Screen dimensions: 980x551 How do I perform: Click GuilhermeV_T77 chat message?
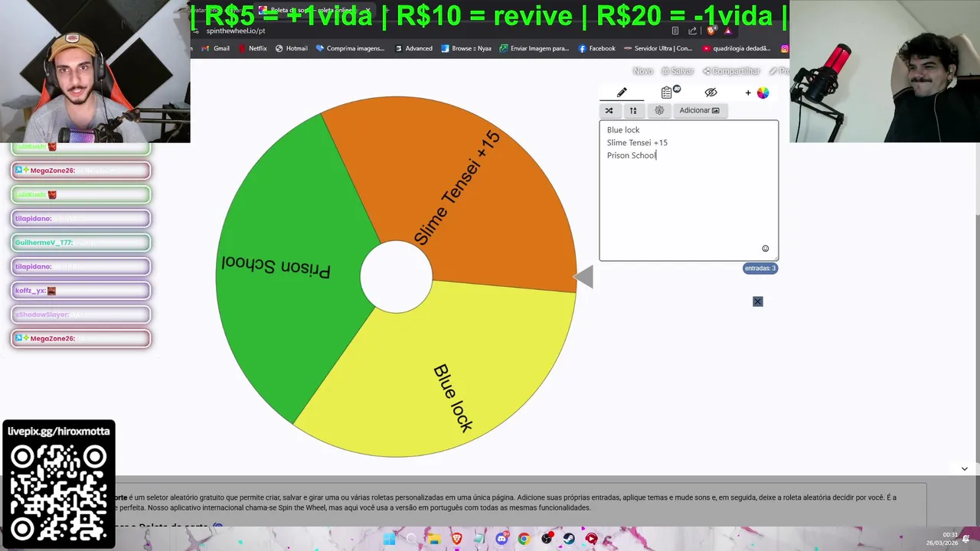coord(81,243)
